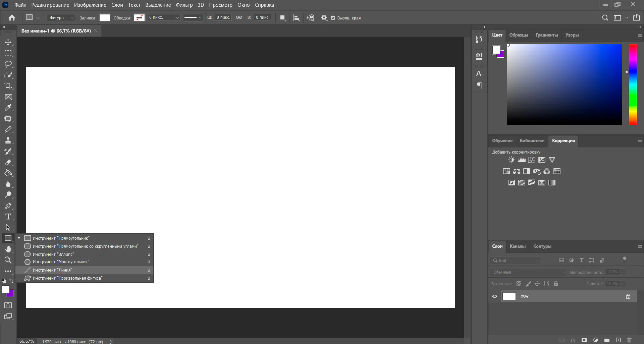
Task: Select the Lasso tool in toolbar
Action: (8, 64)
